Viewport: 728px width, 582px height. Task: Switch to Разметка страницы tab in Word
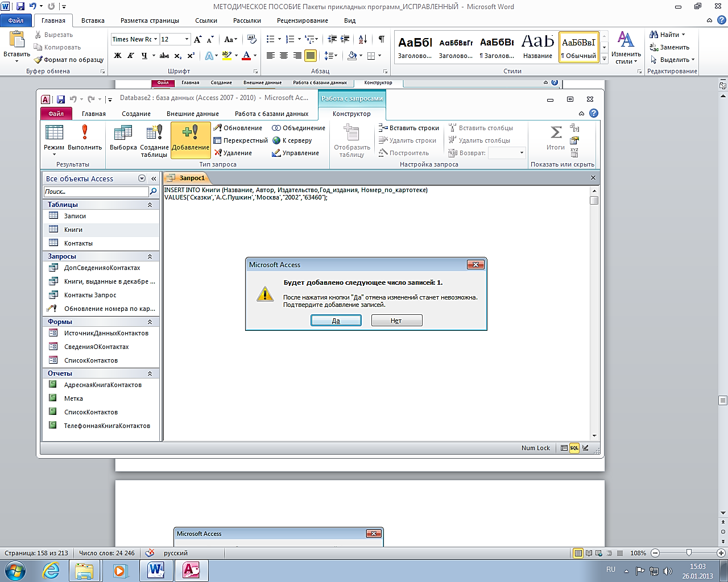[x=150, y=20]
